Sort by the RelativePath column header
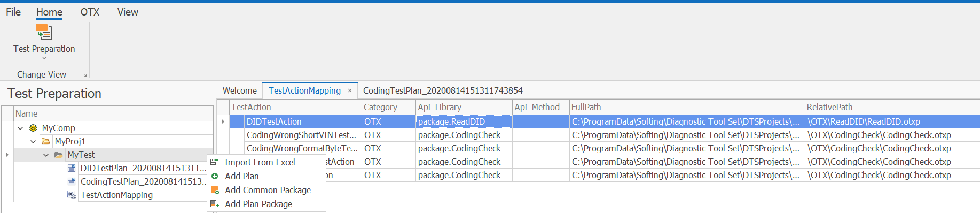This screenshot has width=980, height=213. [x=892, y=107]
